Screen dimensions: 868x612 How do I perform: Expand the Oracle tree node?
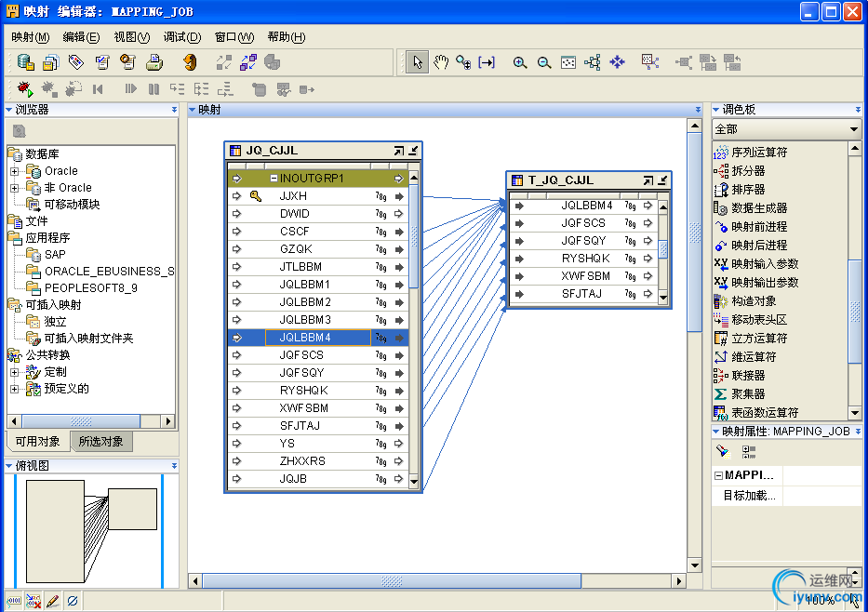(x=14, y=171)
